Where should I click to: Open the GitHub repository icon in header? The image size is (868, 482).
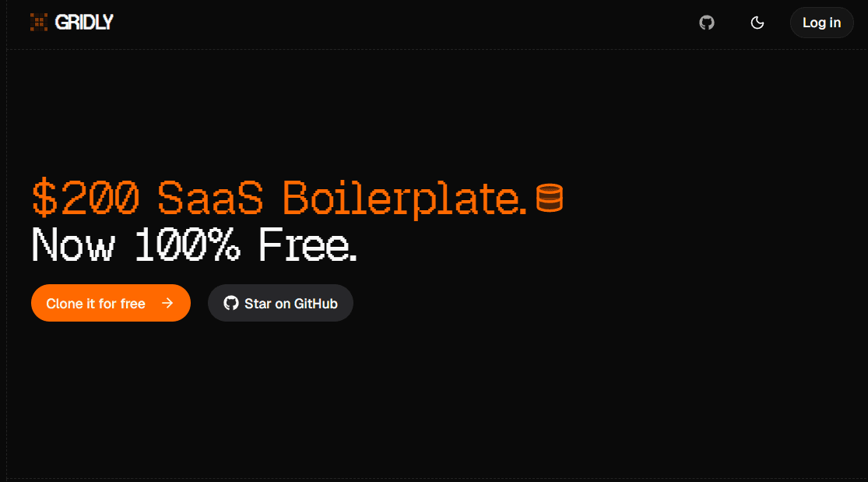tap(706, 23)
